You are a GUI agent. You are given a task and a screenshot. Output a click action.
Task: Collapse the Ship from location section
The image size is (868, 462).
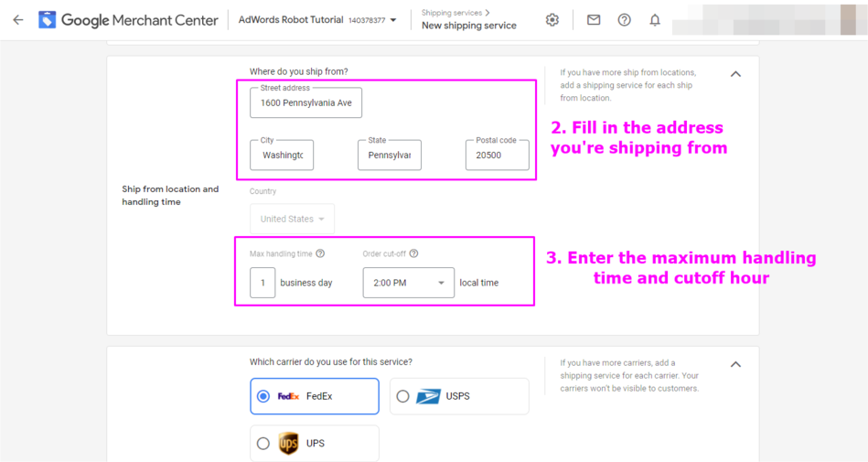tap(735, 74)
